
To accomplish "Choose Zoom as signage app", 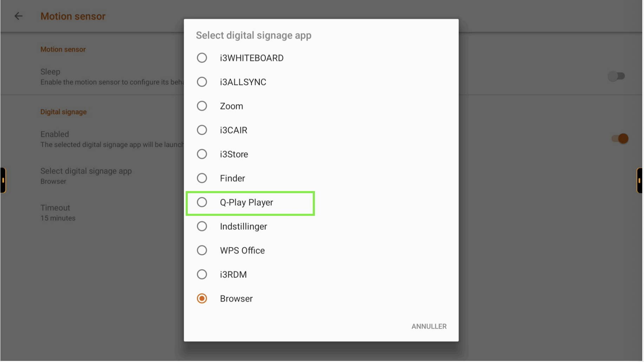I will [x=321, y=106].
